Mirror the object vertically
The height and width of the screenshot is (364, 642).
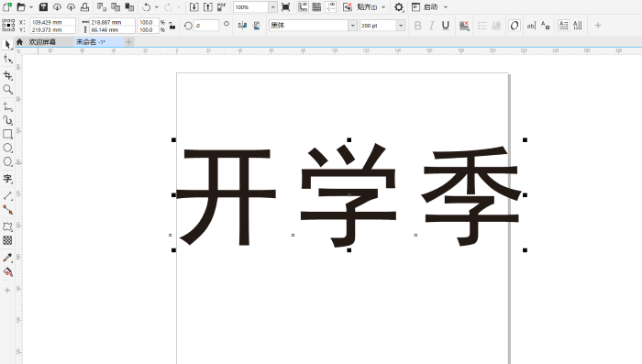257,26
